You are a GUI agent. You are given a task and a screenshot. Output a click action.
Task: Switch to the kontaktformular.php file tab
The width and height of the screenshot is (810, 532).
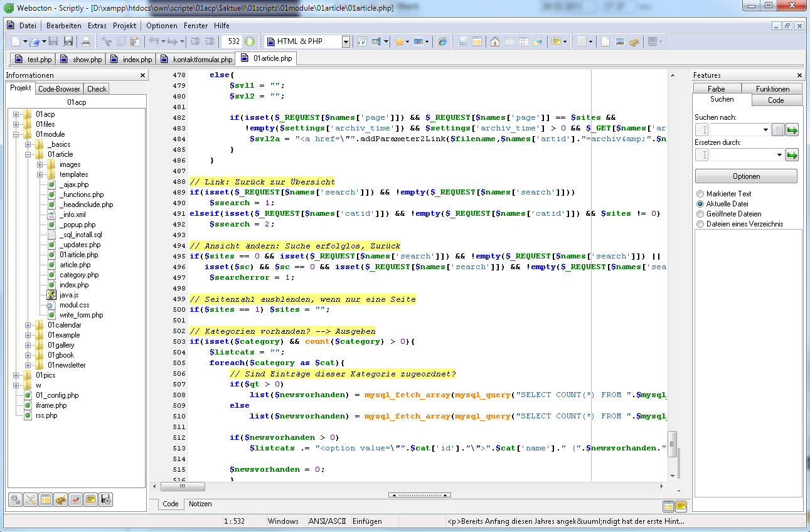195,60
